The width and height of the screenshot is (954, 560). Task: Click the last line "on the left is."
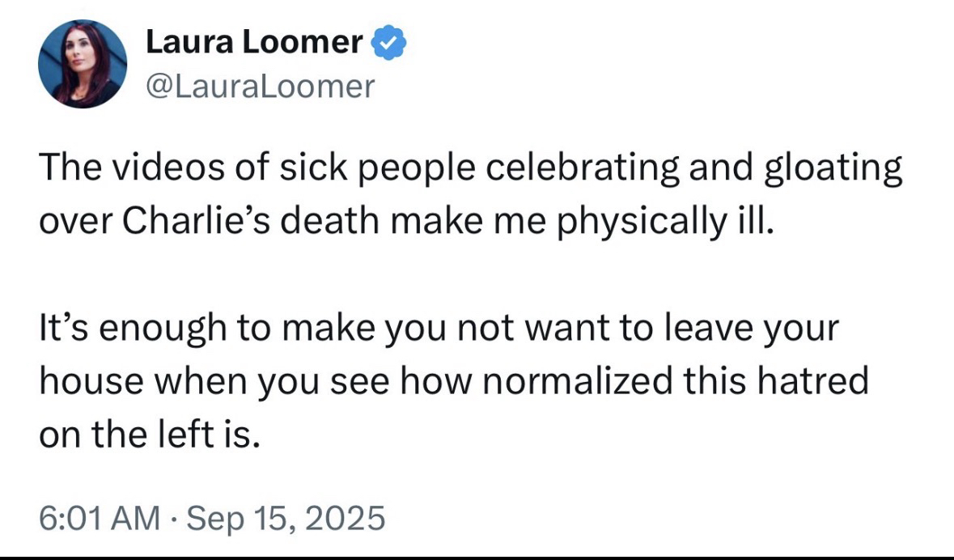(x=151, y=433)
